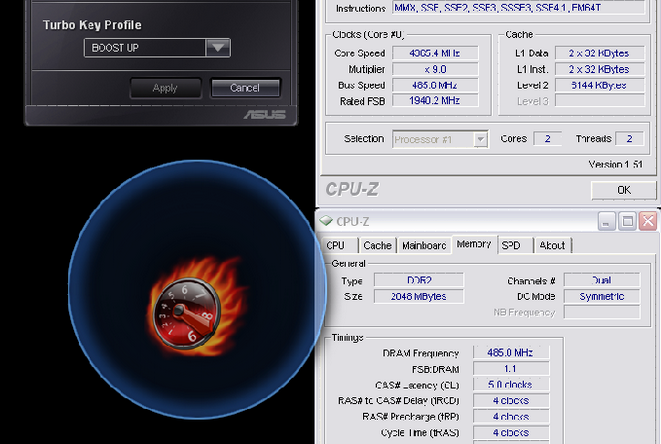Click the Level 2 cache value 6144 KBytes
Viewport: 661px width, 444px height.
(x=599, y=85)
